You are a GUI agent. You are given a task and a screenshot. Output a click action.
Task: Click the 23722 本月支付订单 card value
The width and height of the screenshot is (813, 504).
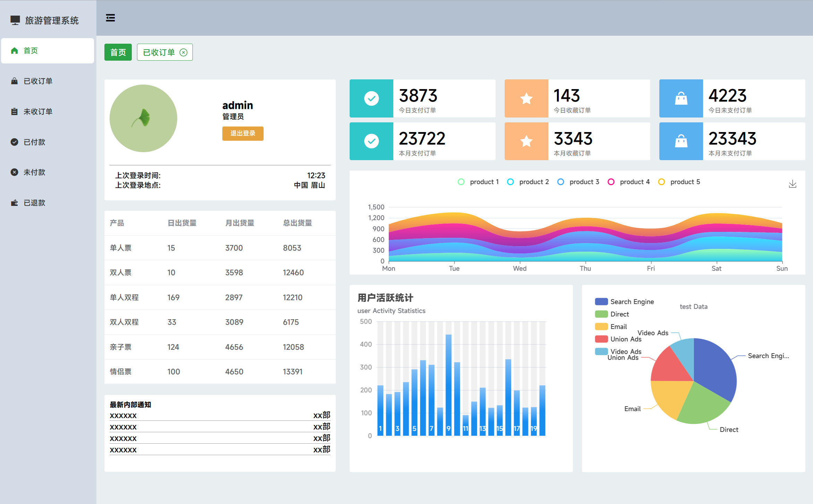422,139
